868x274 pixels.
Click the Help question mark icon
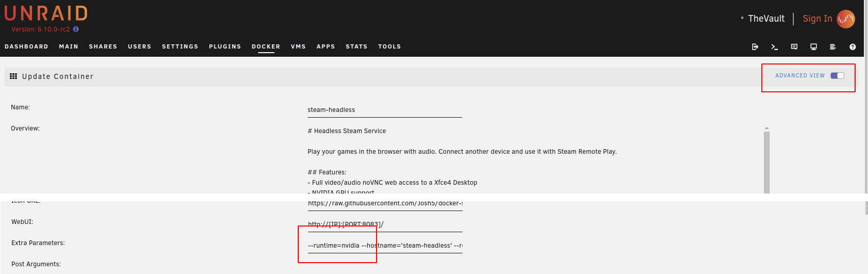tap(853, 47)
